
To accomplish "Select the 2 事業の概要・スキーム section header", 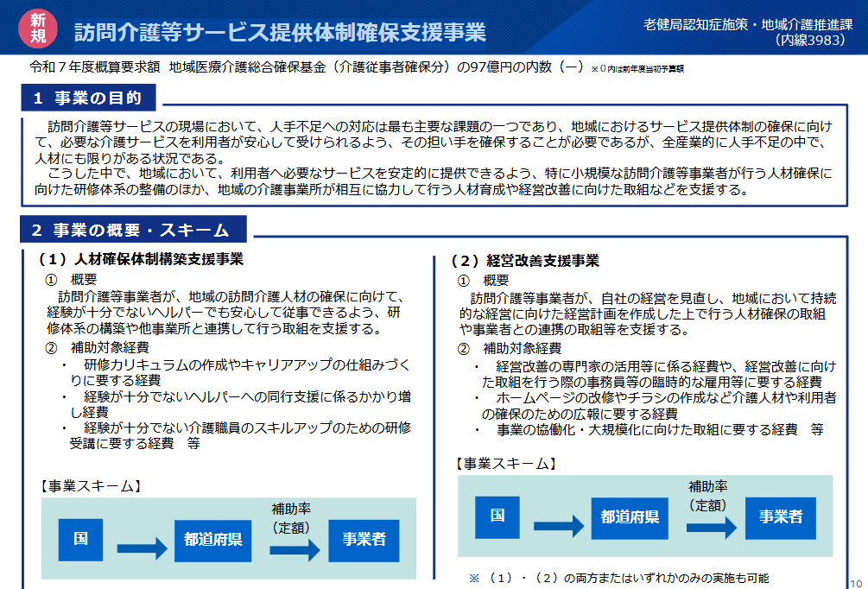I will (x=134, y=231).
